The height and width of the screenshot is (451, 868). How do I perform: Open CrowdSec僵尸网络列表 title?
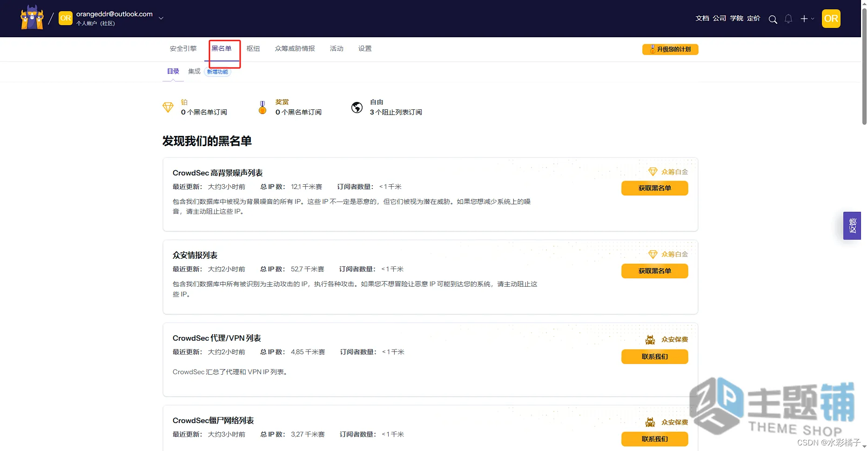pyautogui.click(x=213, y=420)
